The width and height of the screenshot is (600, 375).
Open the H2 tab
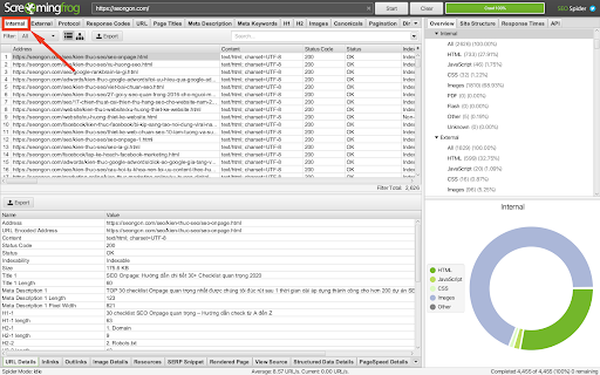tap(300, 23)
